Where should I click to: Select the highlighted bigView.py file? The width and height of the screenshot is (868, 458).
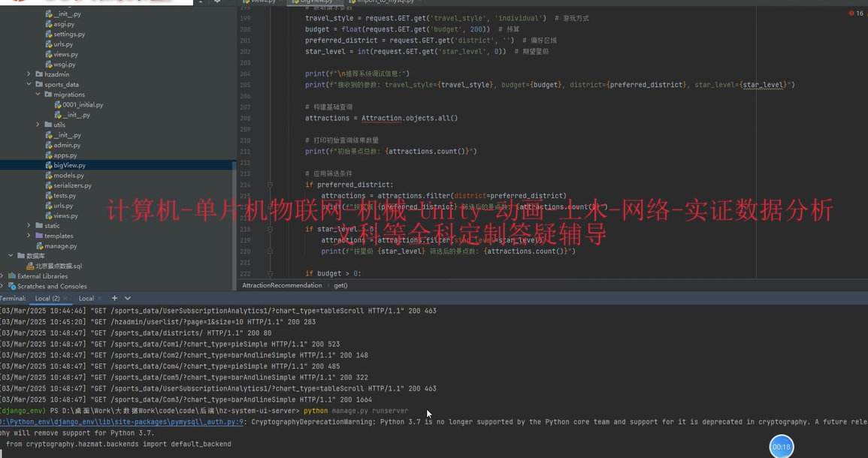pos(69,165)
